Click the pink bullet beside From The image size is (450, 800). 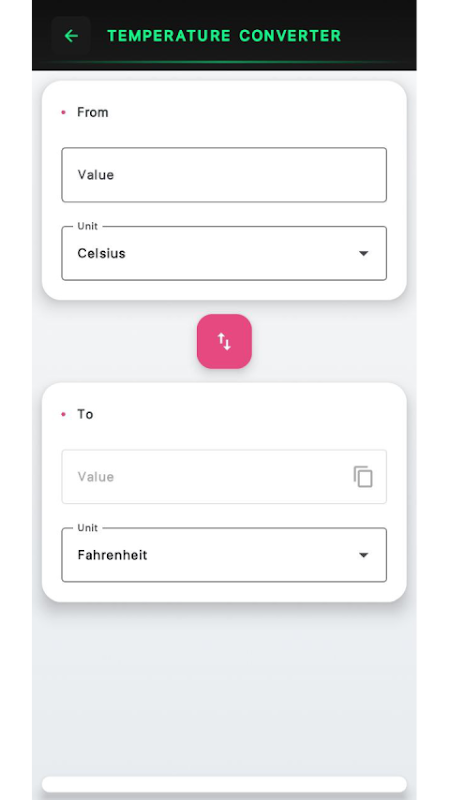click(x=63, y=112)
